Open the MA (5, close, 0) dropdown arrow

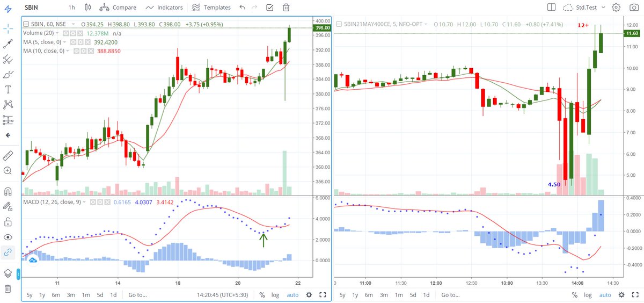point(65,42)
